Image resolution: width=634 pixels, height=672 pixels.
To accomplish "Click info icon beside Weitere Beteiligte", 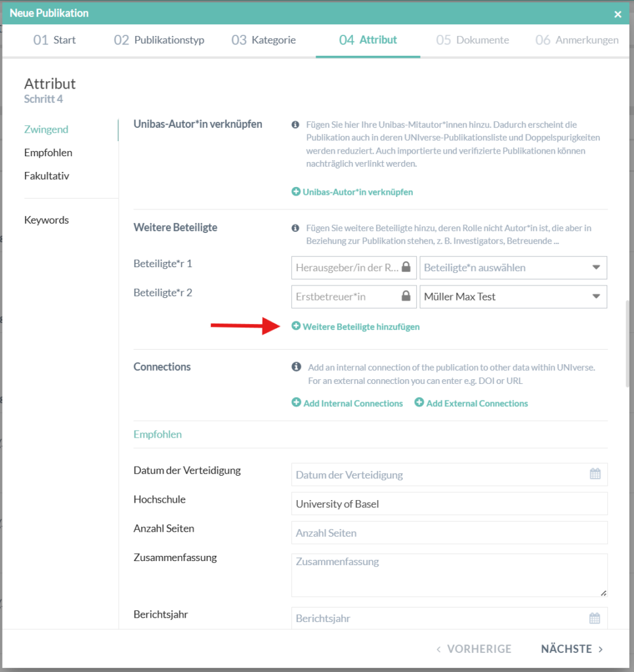I will coord(296,228).
